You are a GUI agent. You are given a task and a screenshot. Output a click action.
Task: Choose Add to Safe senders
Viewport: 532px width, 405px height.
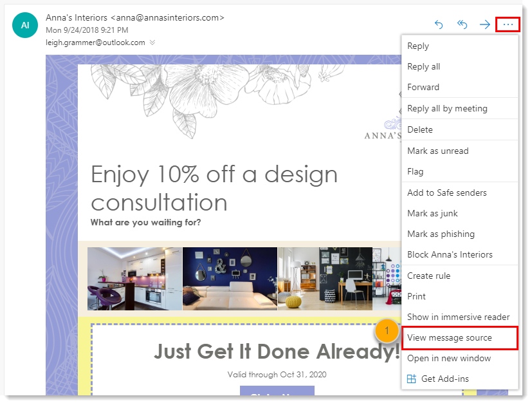460,193
